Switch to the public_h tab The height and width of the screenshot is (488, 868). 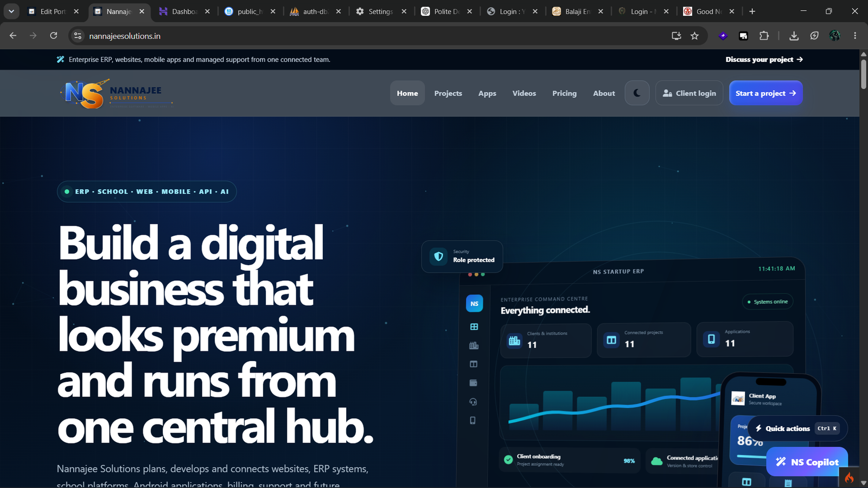click(250, 11)
